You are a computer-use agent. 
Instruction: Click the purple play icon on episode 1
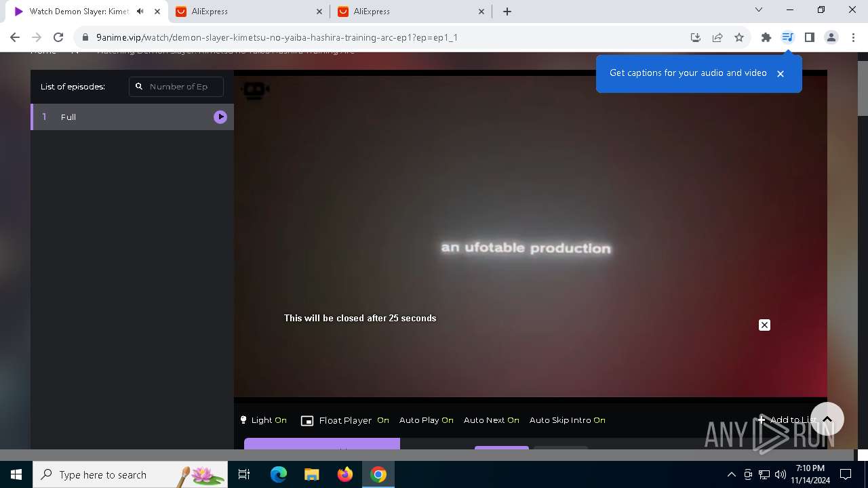point(220,117)
